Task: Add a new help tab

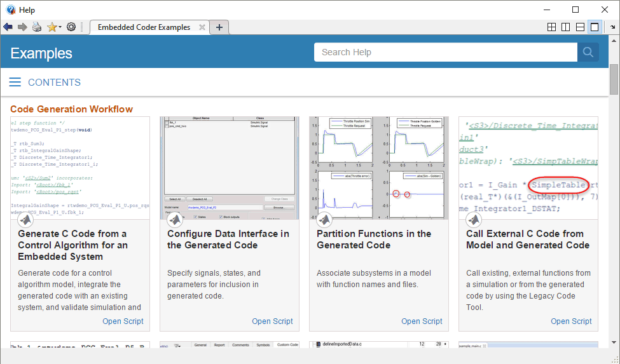Action: [x=219, y=27]
